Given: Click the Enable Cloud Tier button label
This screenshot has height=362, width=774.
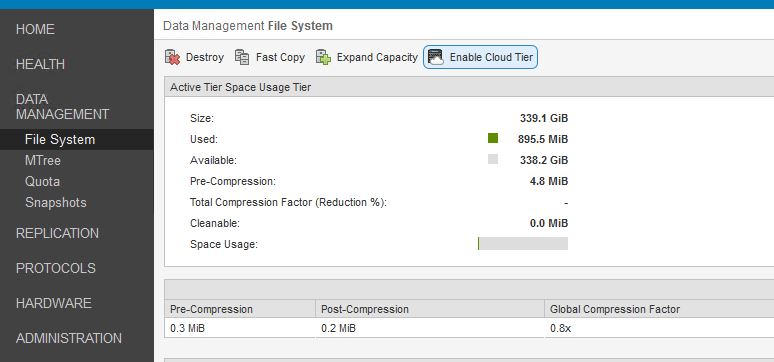Looking at the screenshot, I should [x=491, y=57].
